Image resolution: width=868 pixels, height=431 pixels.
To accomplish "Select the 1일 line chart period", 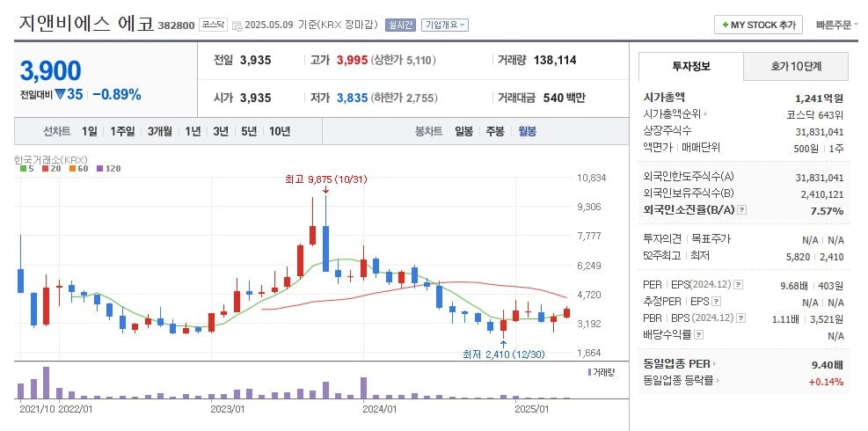I will (x=89, y=132).
